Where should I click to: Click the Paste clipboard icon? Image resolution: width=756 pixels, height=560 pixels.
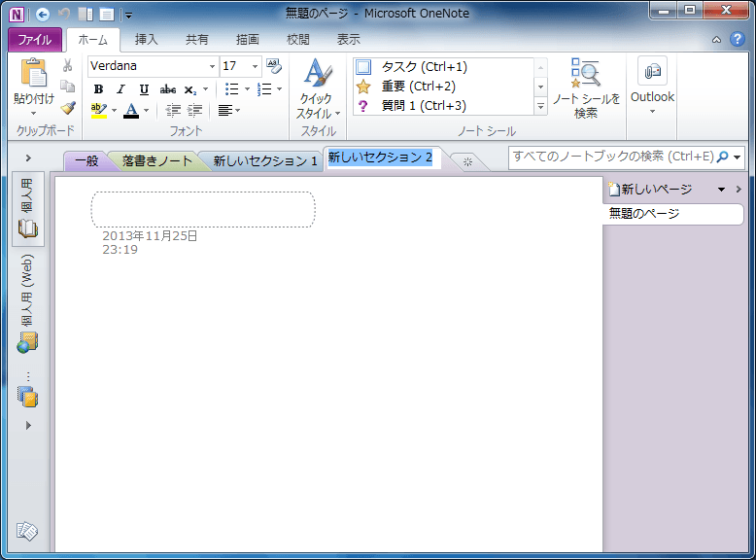click(33, 74)
